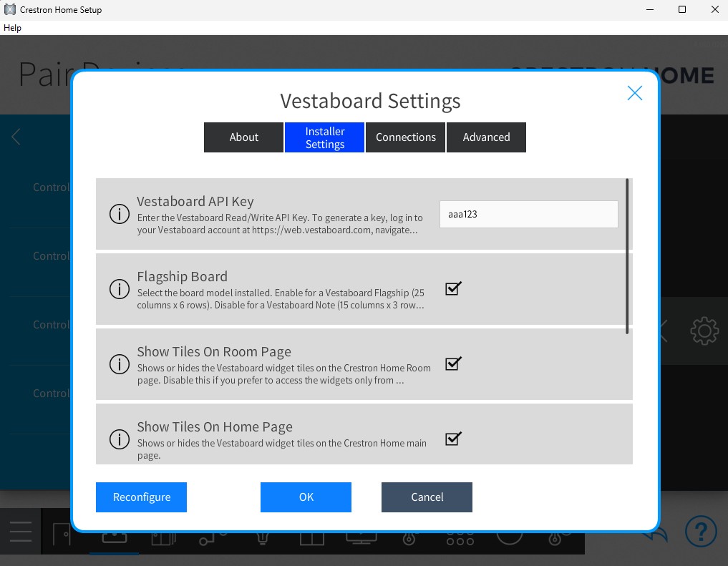Close the Vestaboard Settings dialog with the X

[x=634, y=93]
